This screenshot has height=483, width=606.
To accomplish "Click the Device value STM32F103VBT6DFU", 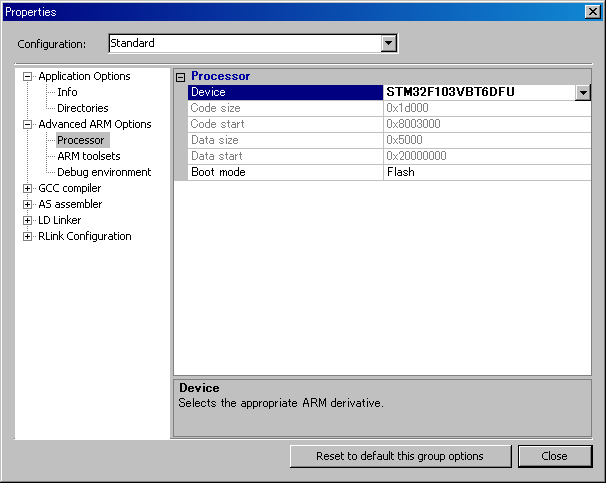I will 450,92.
